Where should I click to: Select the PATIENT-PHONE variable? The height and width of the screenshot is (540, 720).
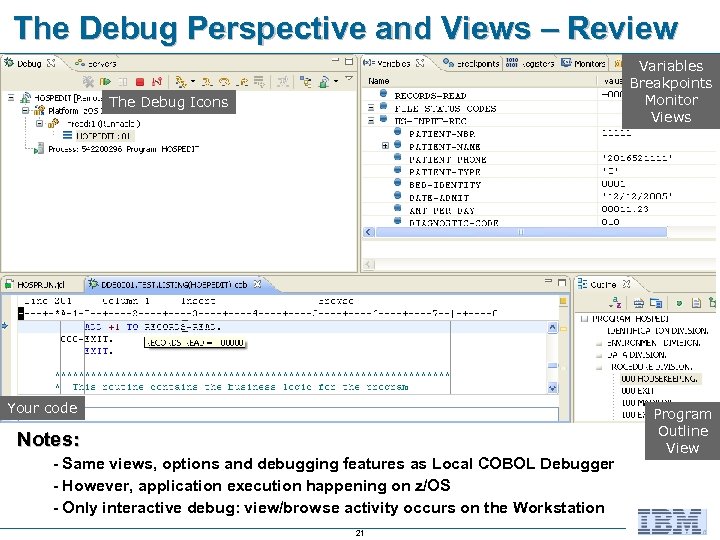click(x=448, y=159)
